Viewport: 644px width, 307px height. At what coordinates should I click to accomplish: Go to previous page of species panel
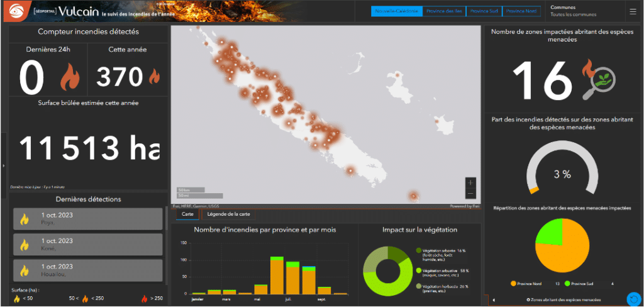(493, 301)
